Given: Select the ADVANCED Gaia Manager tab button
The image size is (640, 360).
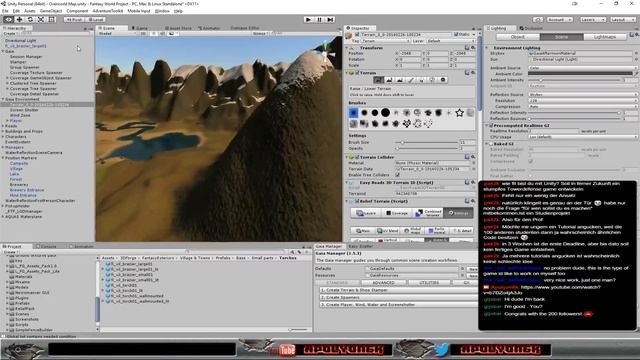Looking at the screenshot, I should [x=383, y=282].
